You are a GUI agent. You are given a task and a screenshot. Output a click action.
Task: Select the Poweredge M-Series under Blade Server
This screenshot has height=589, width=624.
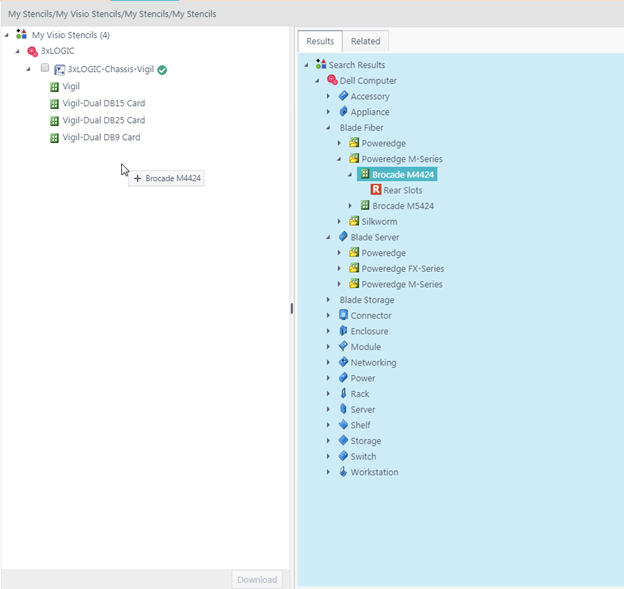pyautogui.click(x=402, y=284)
